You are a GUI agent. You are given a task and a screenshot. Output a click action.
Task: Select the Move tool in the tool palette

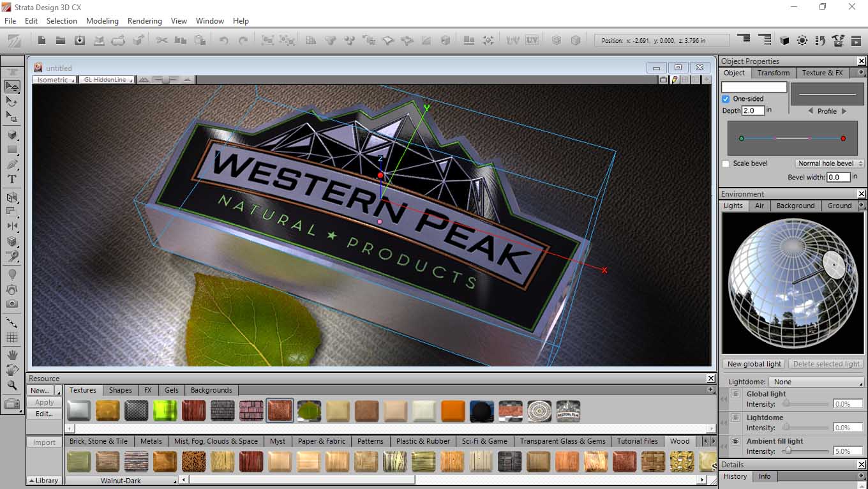click(x=11, y=86)
